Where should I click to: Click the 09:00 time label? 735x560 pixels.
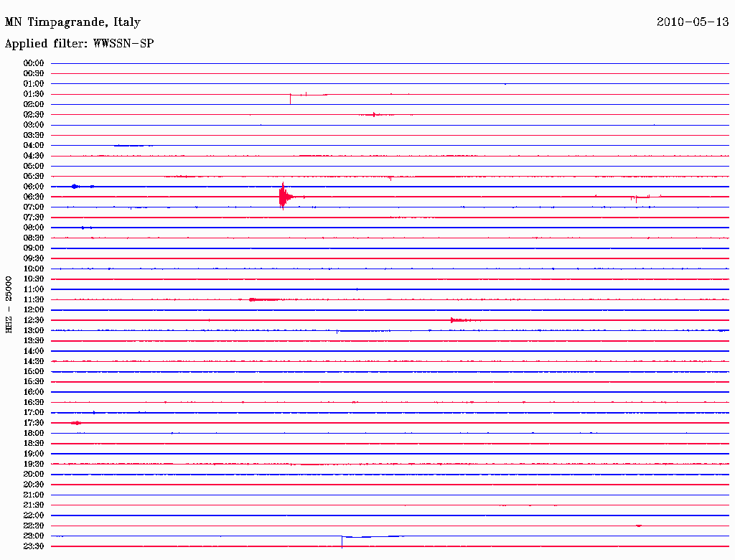[x=34, y=248]
